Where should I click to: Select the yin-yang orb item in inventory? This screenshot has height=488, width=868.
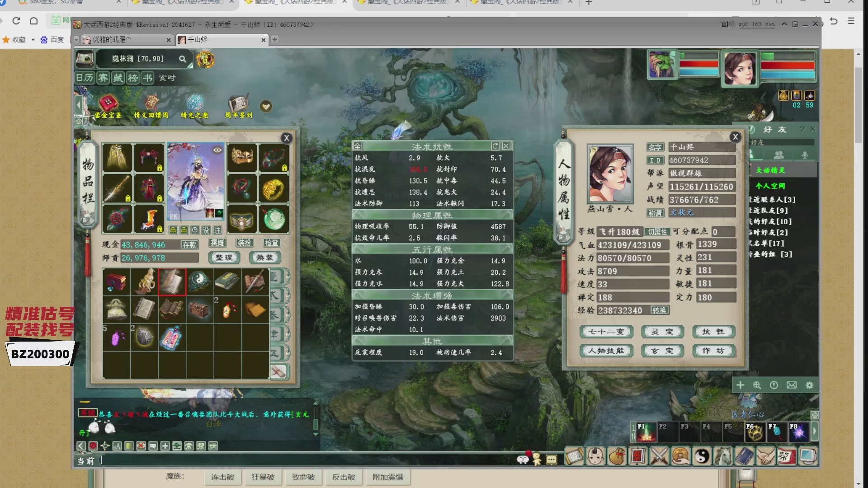pyautogui.click(x=199, y=282)
